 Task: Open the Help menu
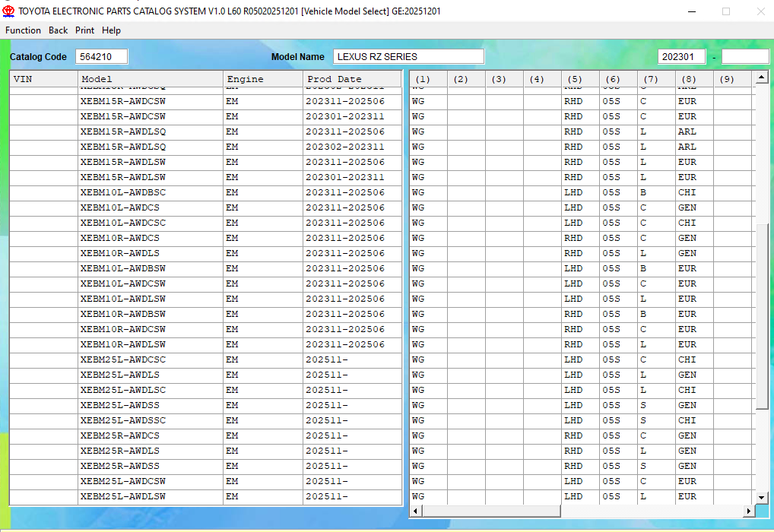click(x=111, y=30)
